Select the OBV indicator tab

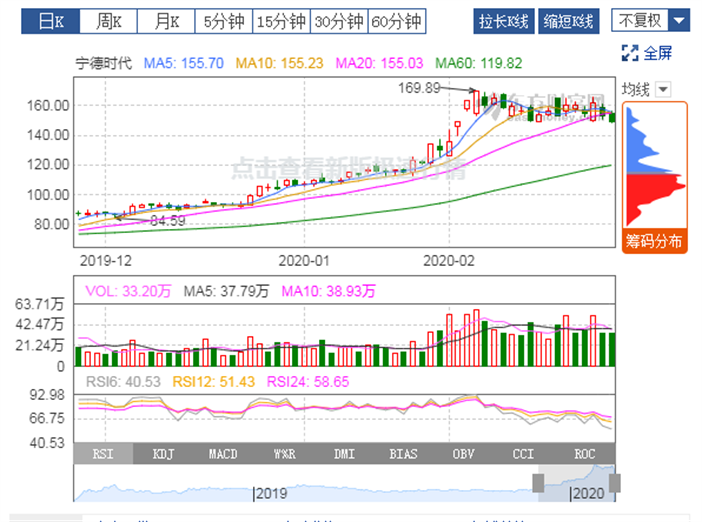click(x=463, y=454)
